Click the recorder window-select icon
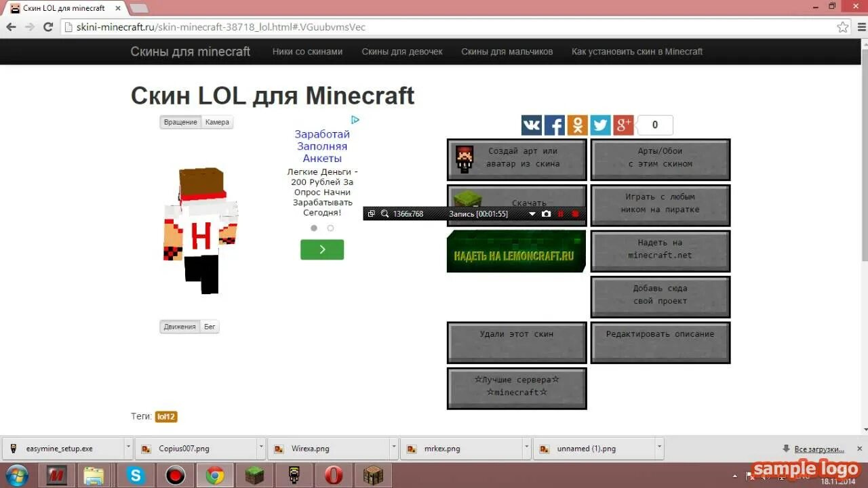This screenshot has height=488, width=868. (x=371, y=213)
